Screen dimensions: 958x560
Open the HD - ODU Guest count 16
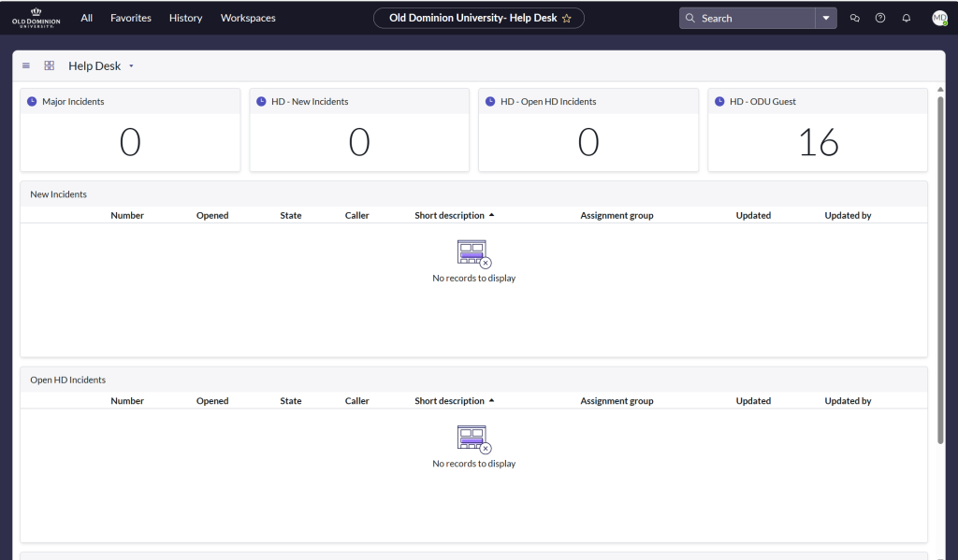818,142
